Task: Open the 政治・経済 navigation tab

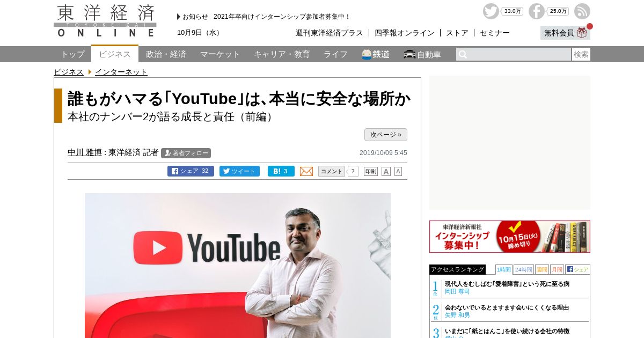Action: pos(166,54)
